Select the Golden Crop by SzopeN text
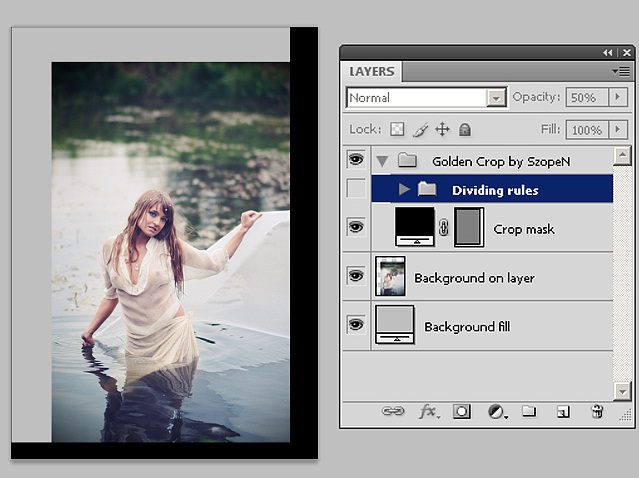 [501, 162]
